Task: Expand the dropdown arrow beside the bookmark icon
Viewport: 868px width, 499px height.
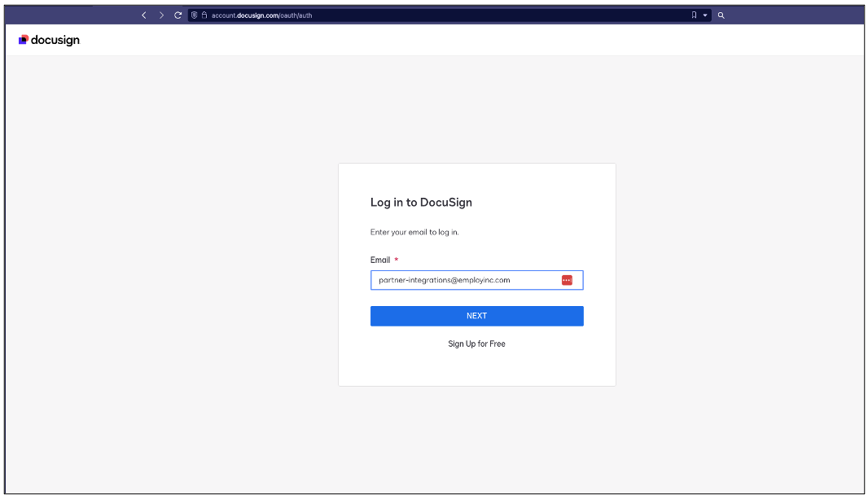Action: click(705, 15)
